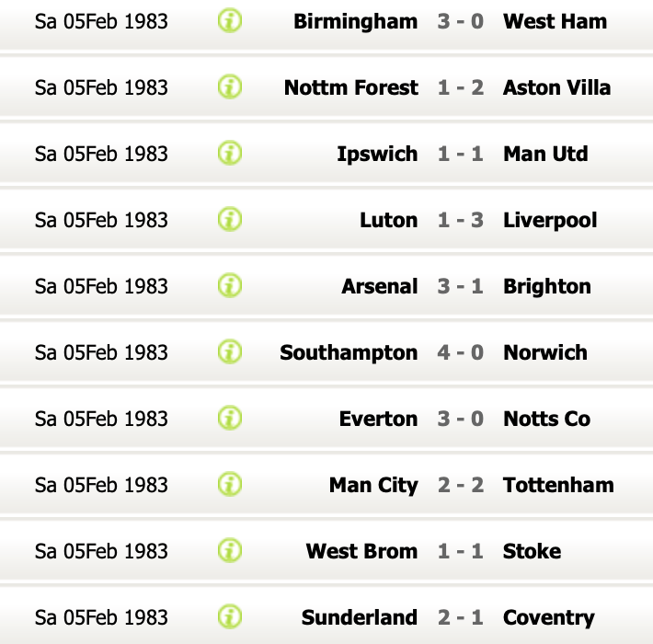The image size is (653, 644).
Task: Click the Man Utd team name
Action: click(545, 154)
